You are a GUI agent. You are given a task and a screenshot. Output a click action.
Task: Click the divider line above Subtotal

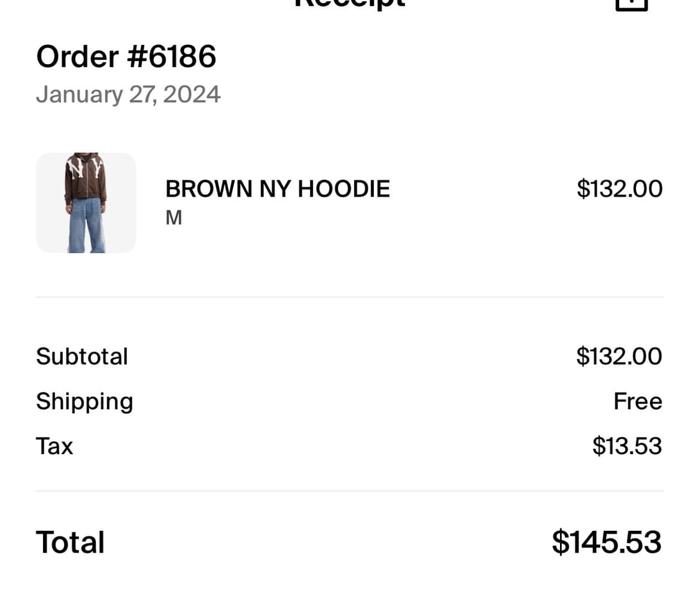(350, 297)
